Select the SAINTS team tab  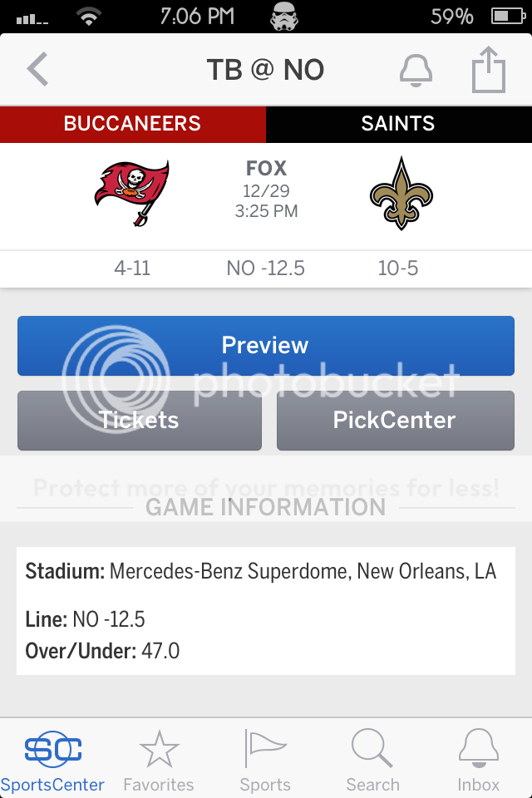[x=399, y=124]
